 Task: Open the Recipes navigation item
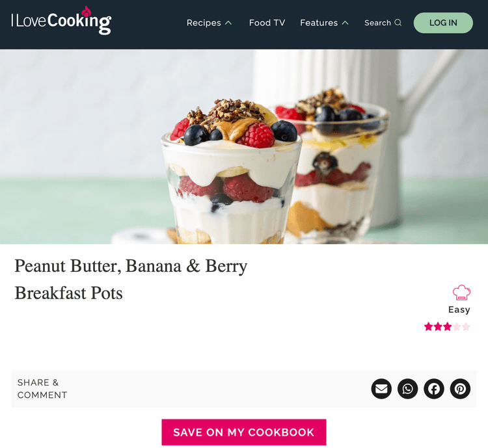[204, 23]
